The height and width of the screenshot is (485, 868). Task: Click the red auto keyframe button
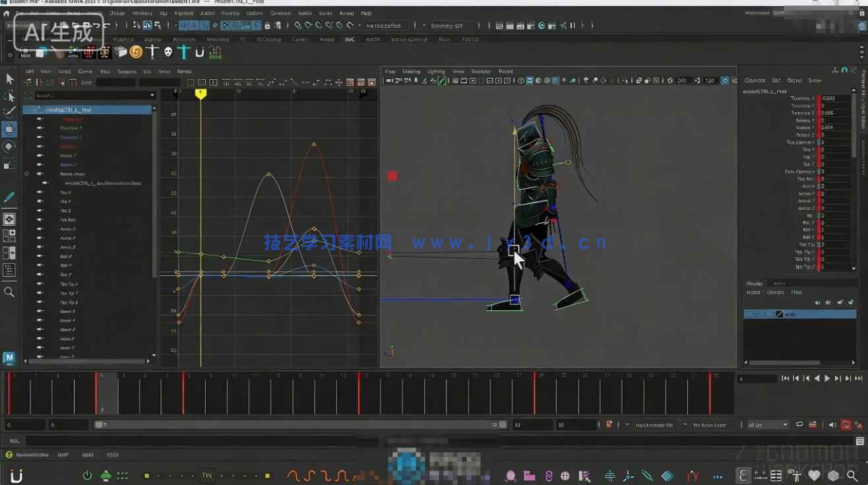point(846,425)
